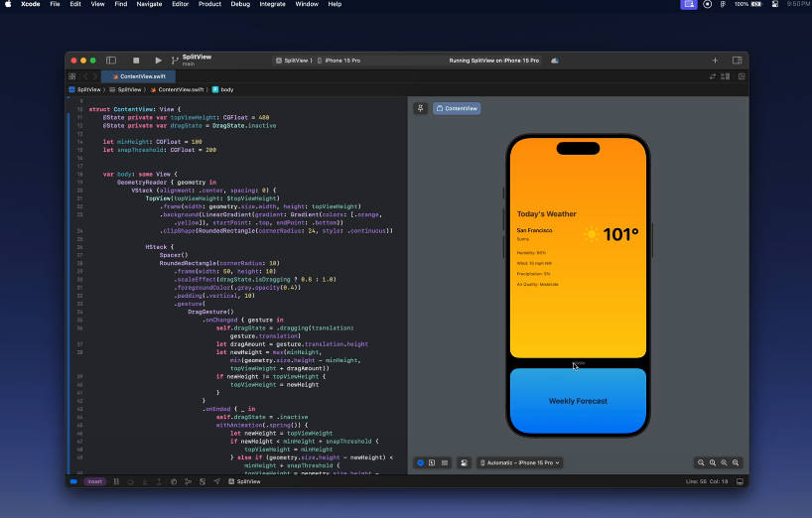Click SplitView folder in breadcrumb
The width and height of the screenshot is (812, 518).
(125, 89)
